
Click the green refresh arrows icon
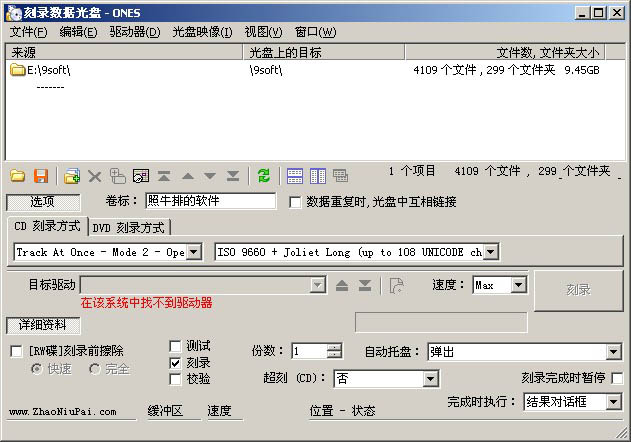click(264, 176)
